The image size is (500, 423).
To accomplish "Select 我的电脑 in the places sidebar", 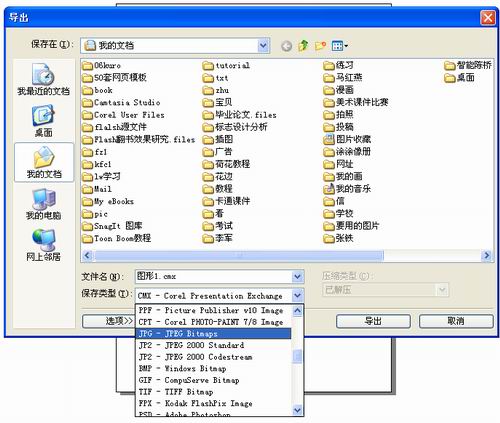I will [43, 204].
